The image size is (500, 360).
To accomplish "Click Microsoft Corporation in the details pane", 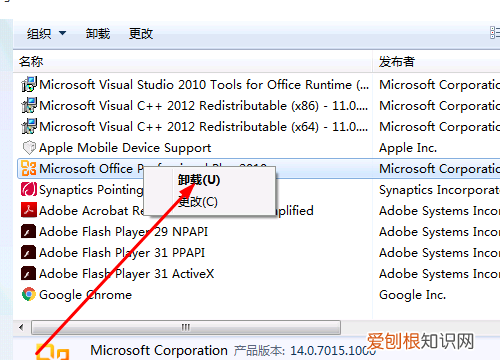I will click(x=159, y=350).
